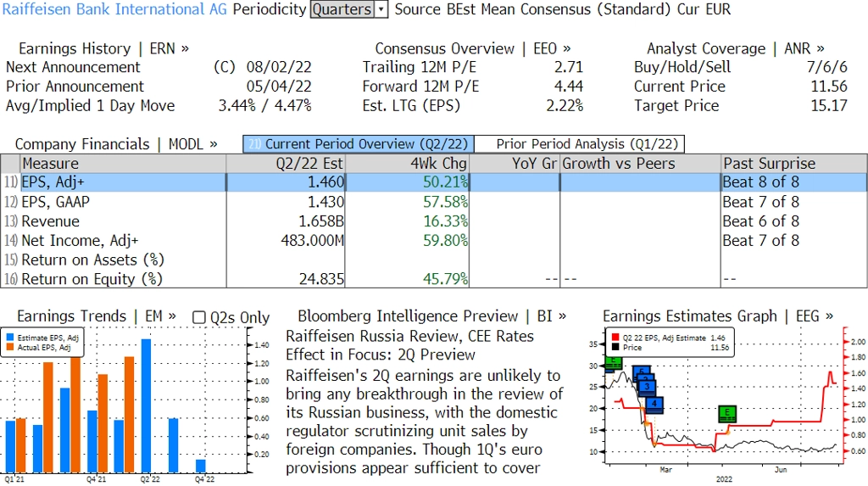The image size is (868, 486).
Task: Click the blue marker labeled 3 on graph
Action: 647,387
